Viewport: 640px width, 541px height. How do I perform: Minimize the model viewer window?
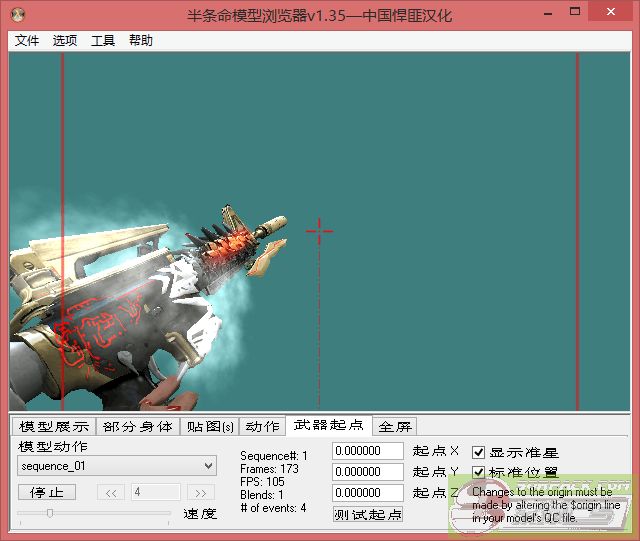pyautogui.click(x=546, y=12)
